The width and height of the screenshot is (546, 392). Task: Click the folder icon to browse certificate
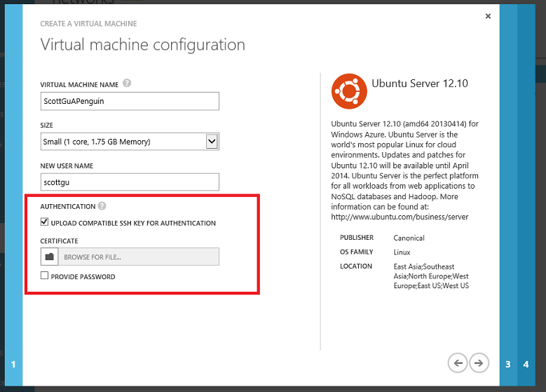[x=50, y=257]
